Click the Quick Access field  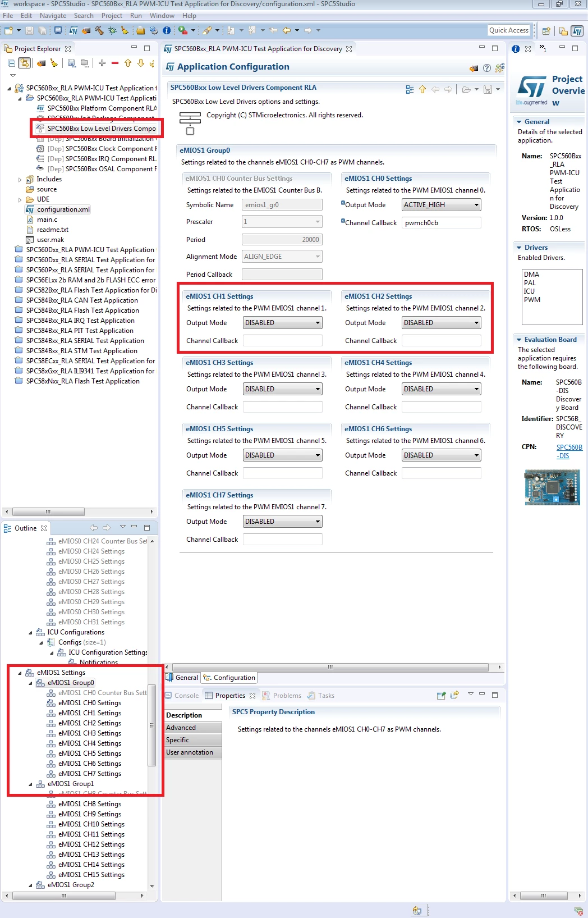pyautogui.click(x=509, y=30)
